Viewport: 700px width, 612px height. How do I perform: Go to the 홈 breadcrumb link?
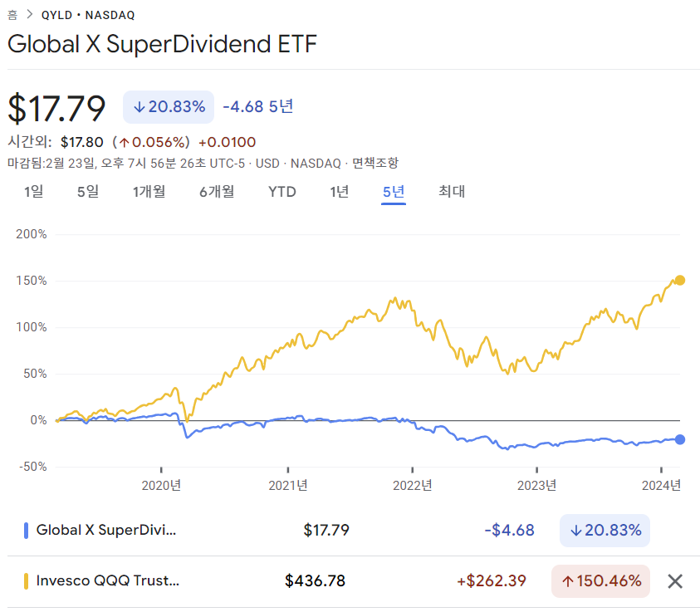pos(12,15)
